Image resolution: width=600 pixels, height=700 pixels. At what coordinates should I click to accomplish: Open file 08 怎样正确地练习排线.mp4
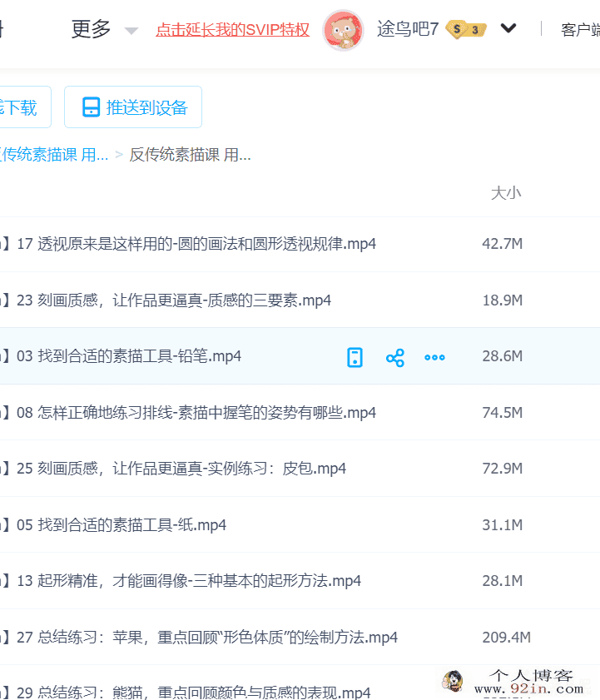(196, 413)
